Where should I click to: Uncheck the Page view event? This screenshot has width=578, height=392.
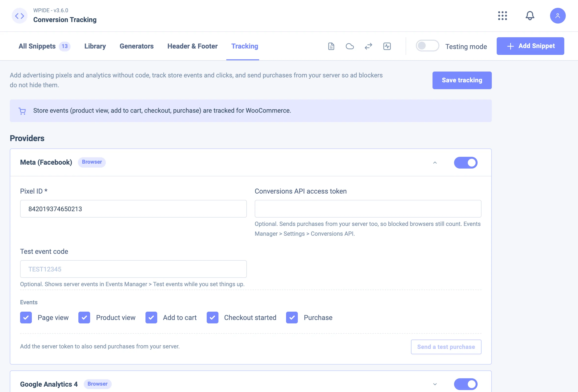[x=26, y=318]
